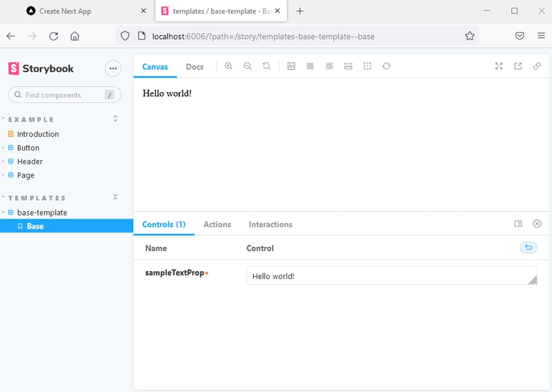Select the Base story
552x392 pixels.
pyautogui.click(x=66, y=226)
